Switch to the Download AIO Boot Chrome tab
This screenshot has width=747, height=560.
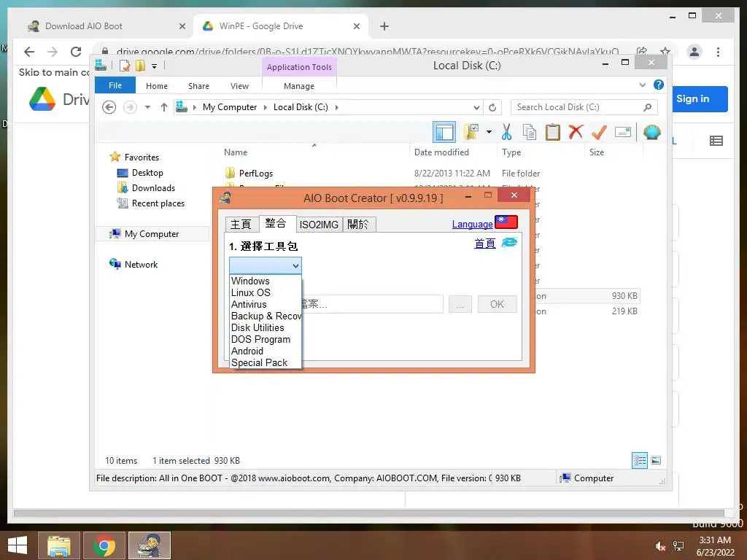coord(106,26)
